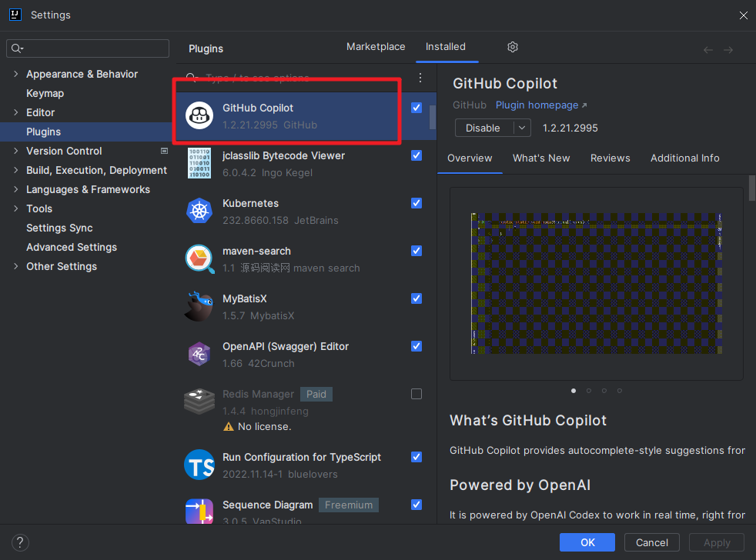Click the settings search field
This screenshot has height=560, width=756.
pos(88,48)
